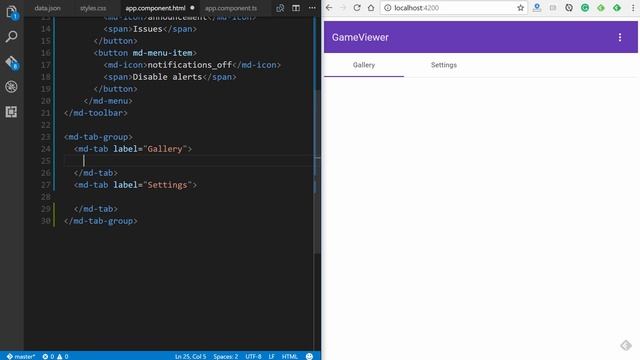The height and width of the screenshot is (360, 640).
Task: Bookmark this page with the star icon
Action: pos(520,8)
